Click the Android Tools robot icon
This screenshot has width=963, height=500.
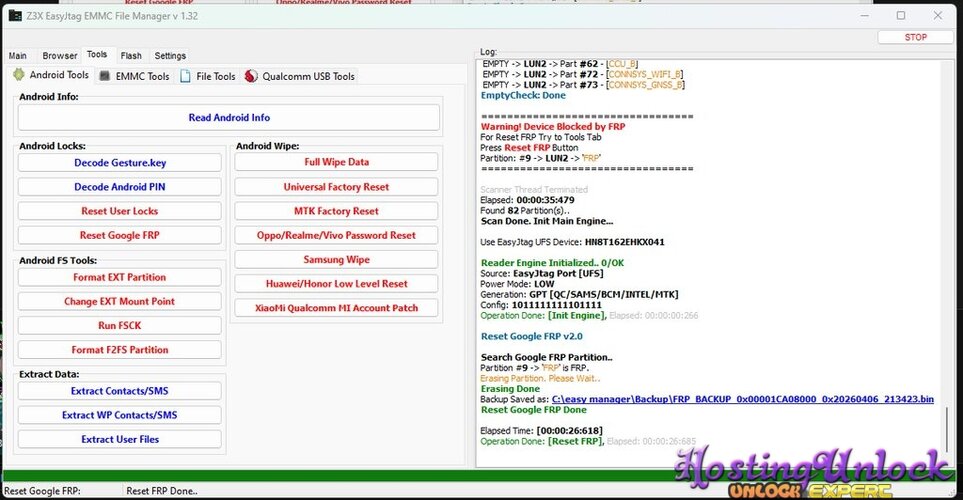[x=18, y=75]
